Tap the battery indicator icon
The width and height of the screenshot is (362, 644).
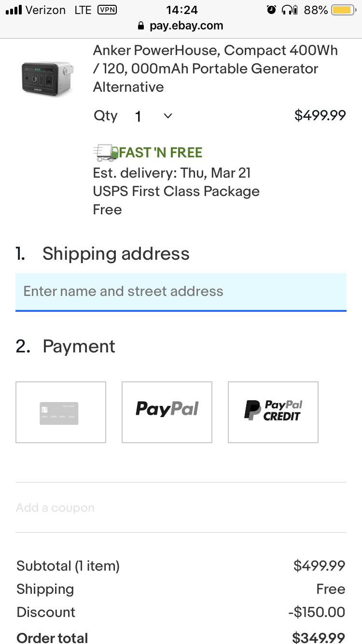click(x=344, y=10)
